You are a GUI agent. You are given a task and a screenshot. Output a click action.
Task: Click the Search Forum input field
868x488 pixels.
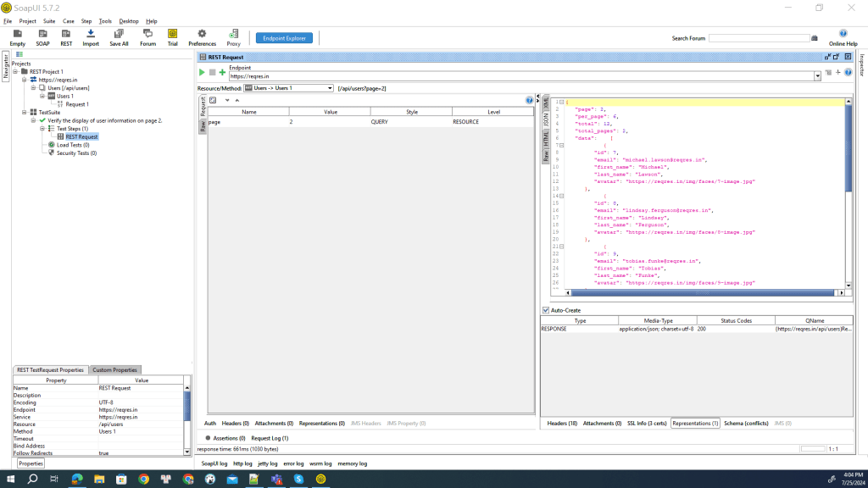759,38
